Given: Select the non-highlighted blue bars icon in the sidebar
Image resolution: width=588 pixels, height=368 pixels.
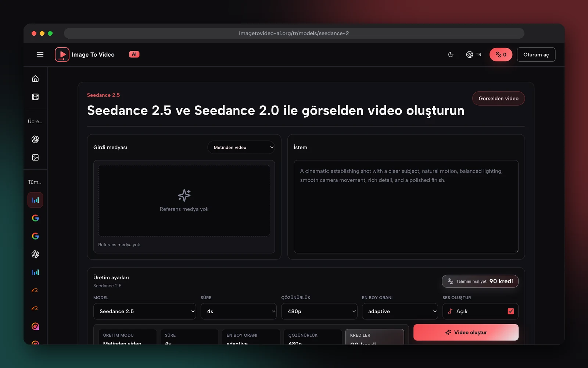Looking at the screenshot, I should click(35, 272).
